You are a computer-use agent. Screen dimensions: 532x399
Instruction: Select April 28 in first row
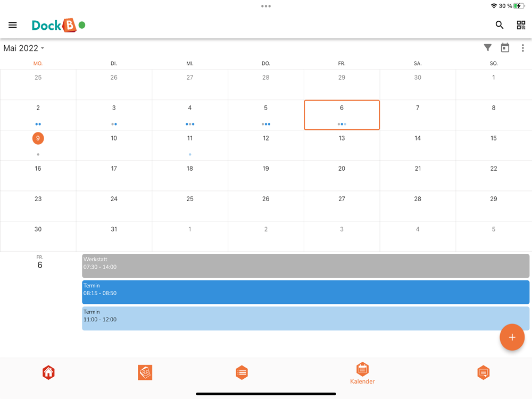click(x=265, y=85)
